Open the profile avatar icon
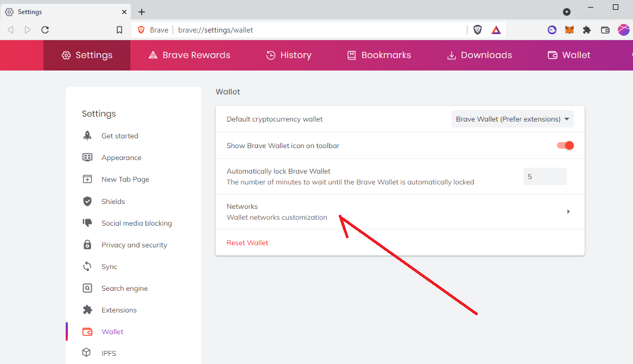 click(624, 30)
